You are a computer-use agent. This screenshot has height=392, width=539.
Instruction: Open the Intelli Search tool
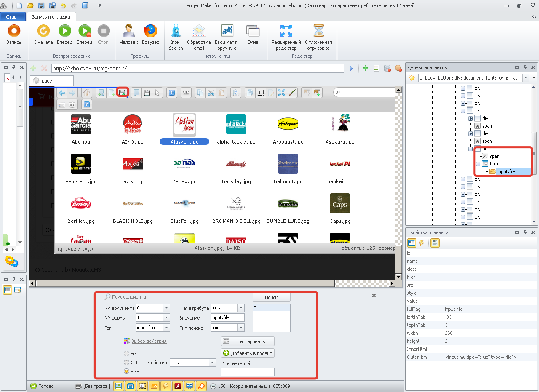[x=176, y=31]
